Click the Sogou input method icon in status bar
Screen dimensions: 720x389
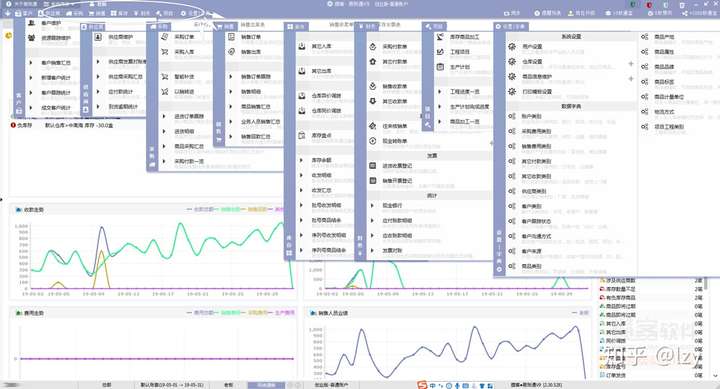point(422,385)
